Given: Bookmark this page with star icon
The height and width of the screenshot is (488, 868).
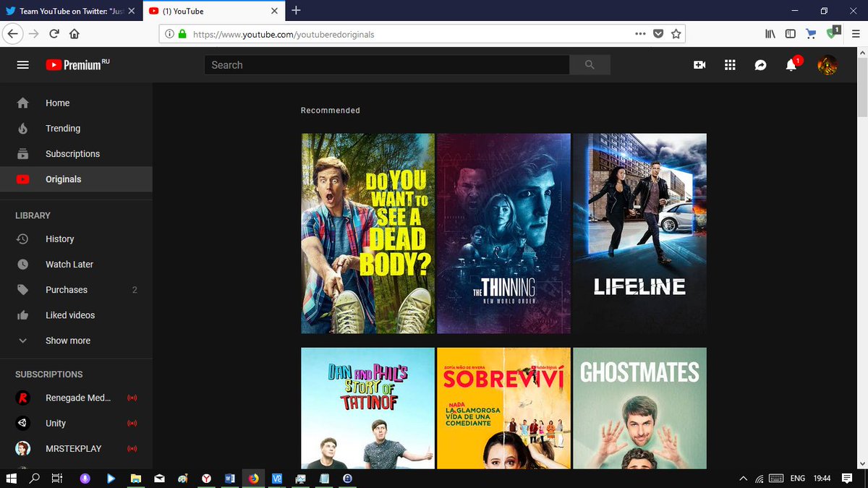Looking at the screenshot, I should [x=676, y=33].
